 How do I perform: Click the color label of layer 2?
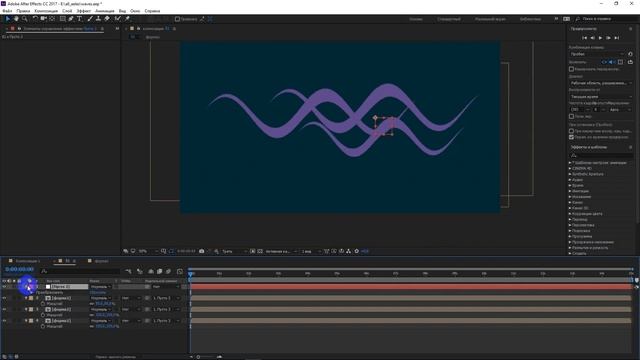click(x=31, y=298)
